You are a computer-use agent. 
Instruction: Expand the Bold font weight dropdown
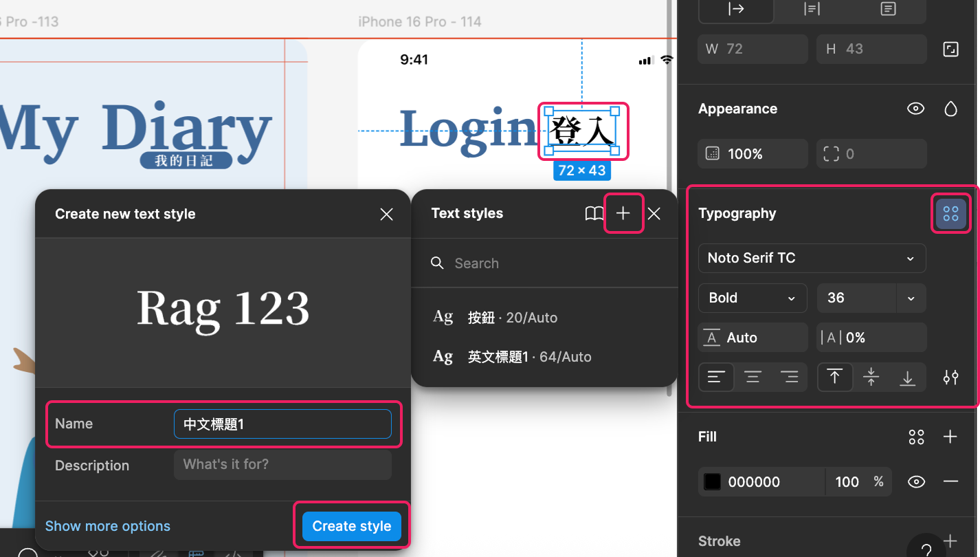(753, 298)
